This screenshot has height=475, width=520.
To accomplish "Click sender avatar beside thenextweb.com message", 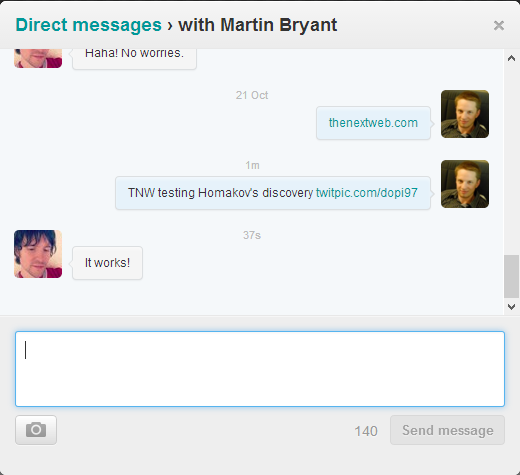I will (465, 114).
